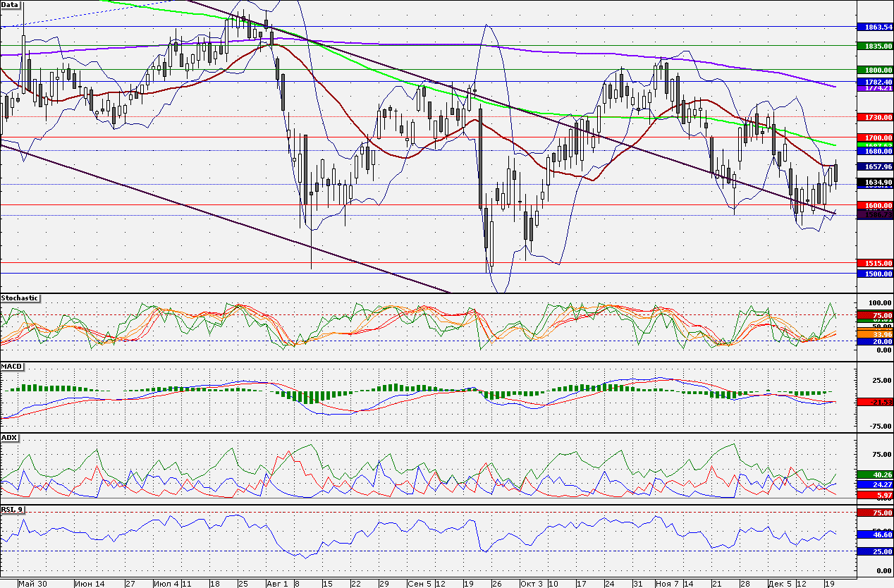Image resolution: width=894 pixels, height=588 pixels.
Task: Click the blue 46.60 RSI value tag
Action: [x=874, y=535]
